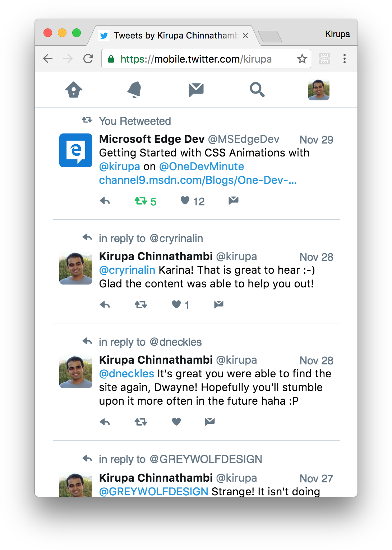Like the reply to @dneckles
The height and width of the screenshot is (550, 392).
[176, 422]
